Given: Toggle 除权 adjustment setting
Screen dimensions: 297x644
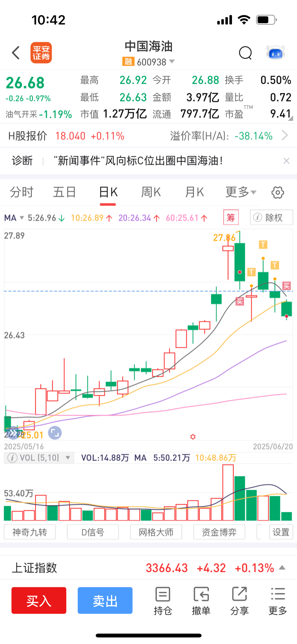Looking at the screenshot, I should (271, 218).
